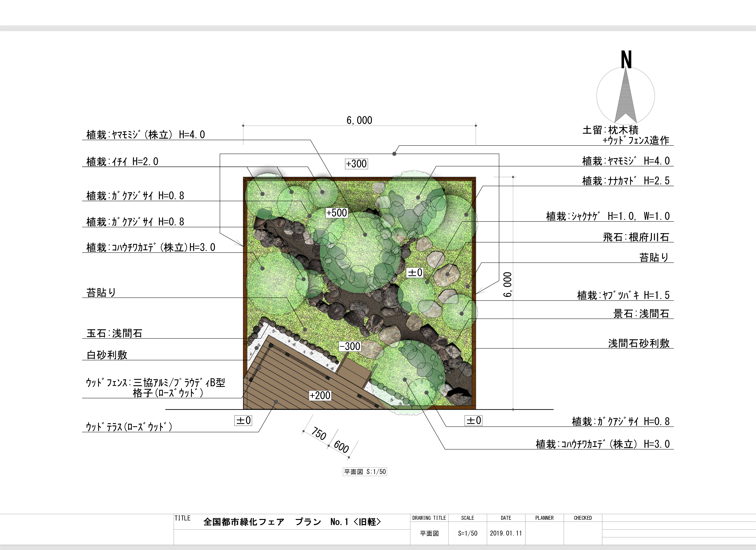The height and width of the screenshot is (550, 756).
Task: Click label '植栽:ヤブツバキ H=1.5'
Action: point(623,295)
